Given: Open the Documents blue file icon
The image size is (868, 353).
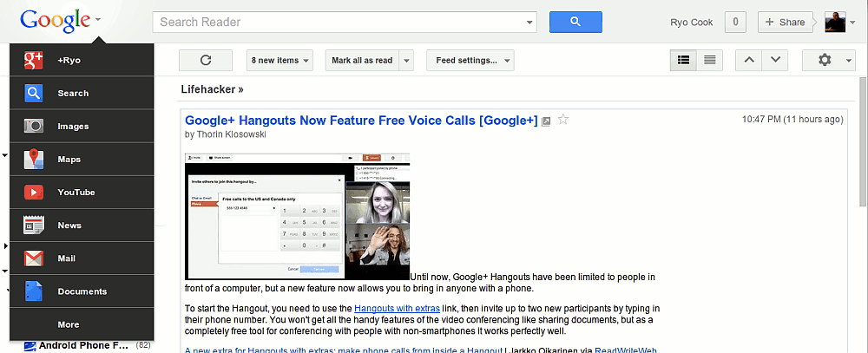Looking at the screenshot, I should (34, 291).
